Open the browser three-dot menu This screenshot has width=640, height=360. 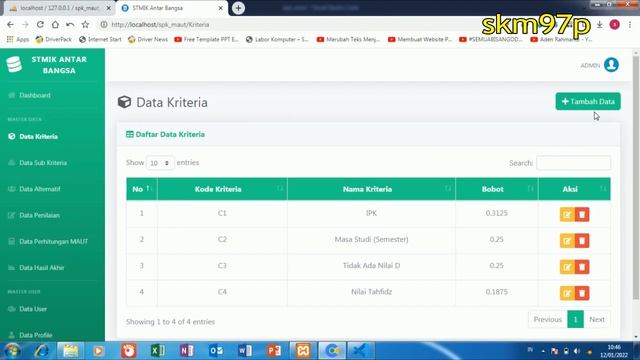(x=630, y=24)
